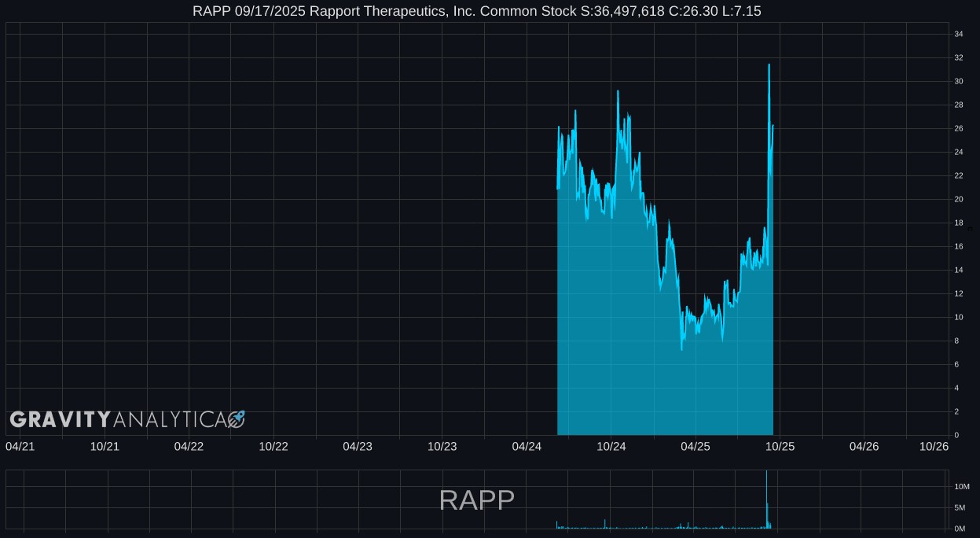980x538 pixels.
Task: Select the 10/22 date axis label
Action: (273, 446)
